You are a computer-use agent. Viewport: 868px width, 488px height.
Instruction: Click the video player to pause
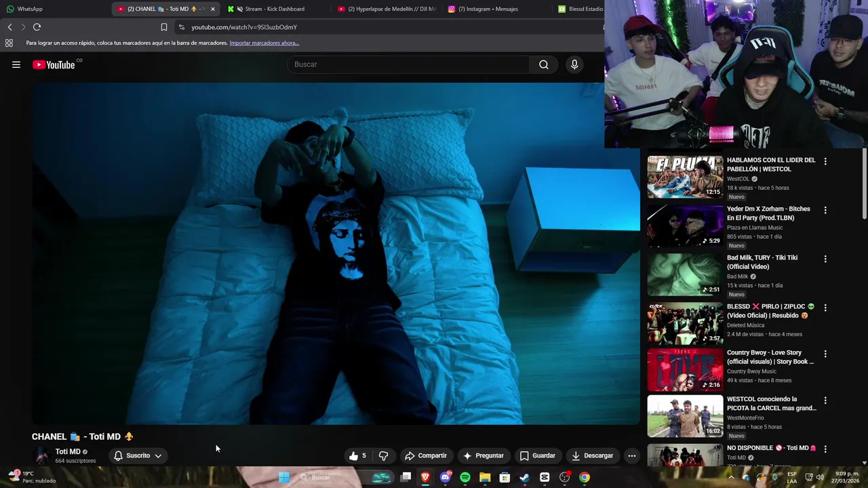(336, 254)
